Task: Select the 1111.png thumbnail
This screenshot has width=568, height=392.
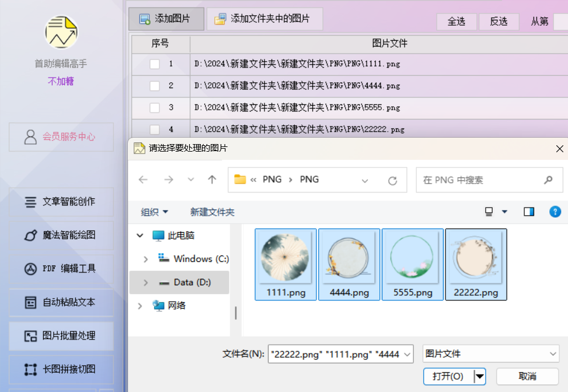Action: tap(286, 265)
